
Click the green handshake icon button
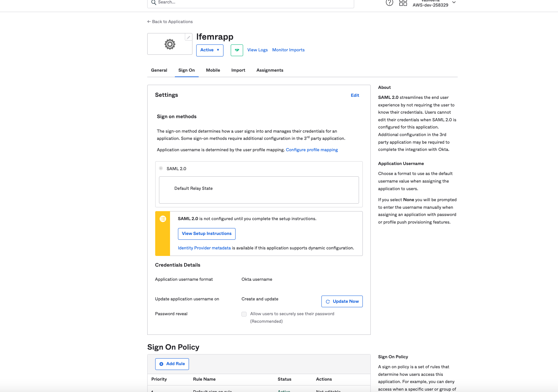237,50
